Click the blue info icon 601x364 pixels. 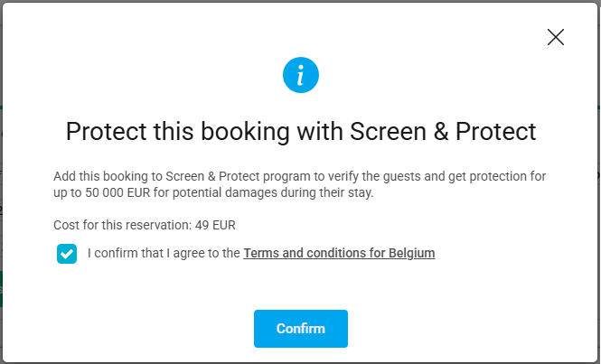[x=301, y=75]
